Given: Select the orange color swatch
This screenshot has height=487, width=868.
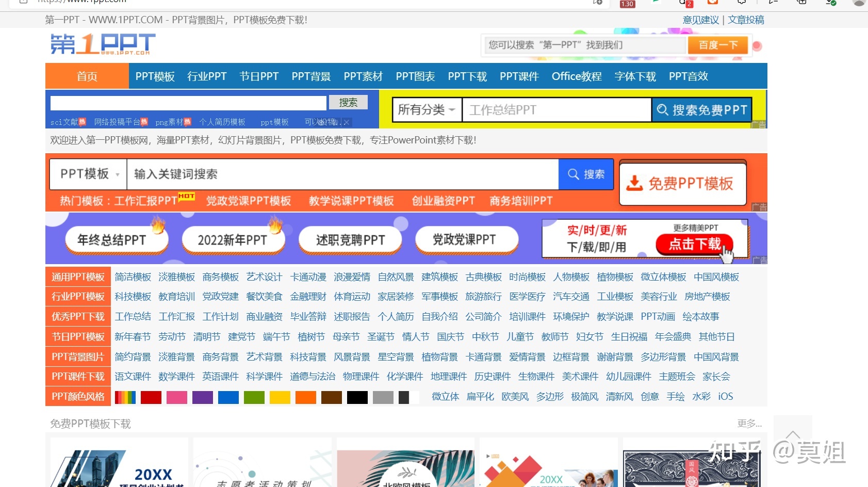Looking at the screenshot, I should (x=306, y=397).
